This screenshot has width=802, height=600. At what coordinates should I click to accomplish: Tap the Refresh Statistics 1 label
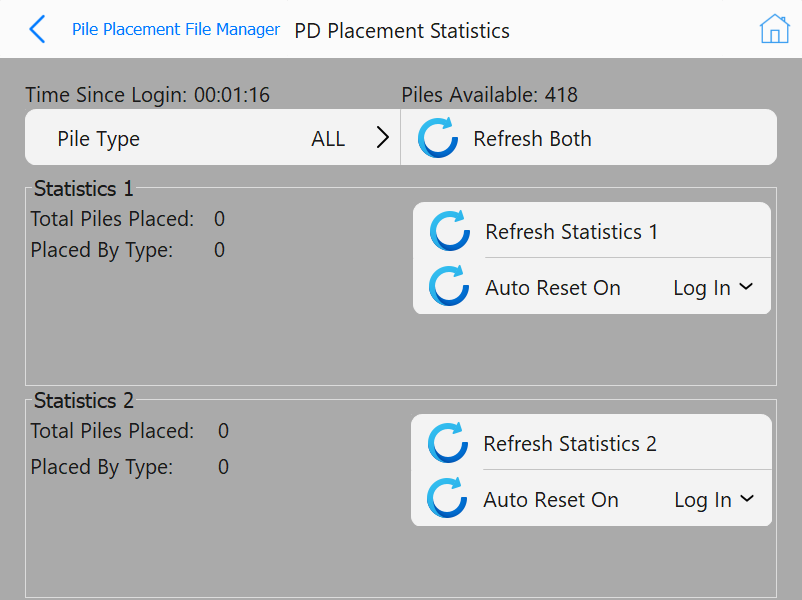571,232
